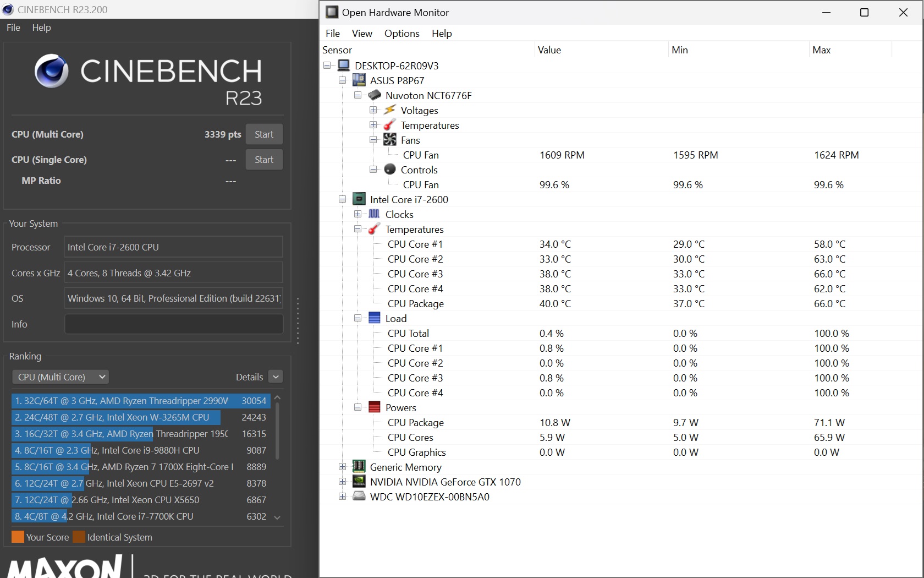Click the lightning Voltages icon
The width and height of the screenshot is (924, 578).
pos(390,110)
